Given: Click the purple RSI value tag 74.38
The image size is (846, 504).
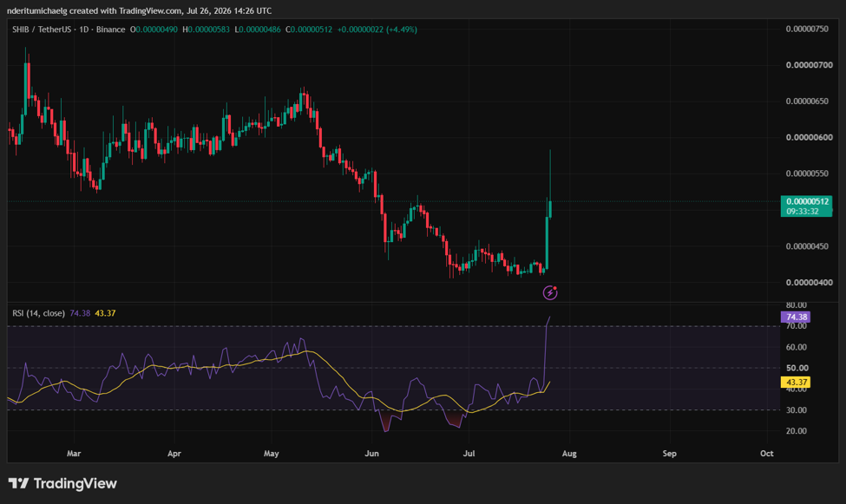Looking at the screenshot, I should pos(796,317).
